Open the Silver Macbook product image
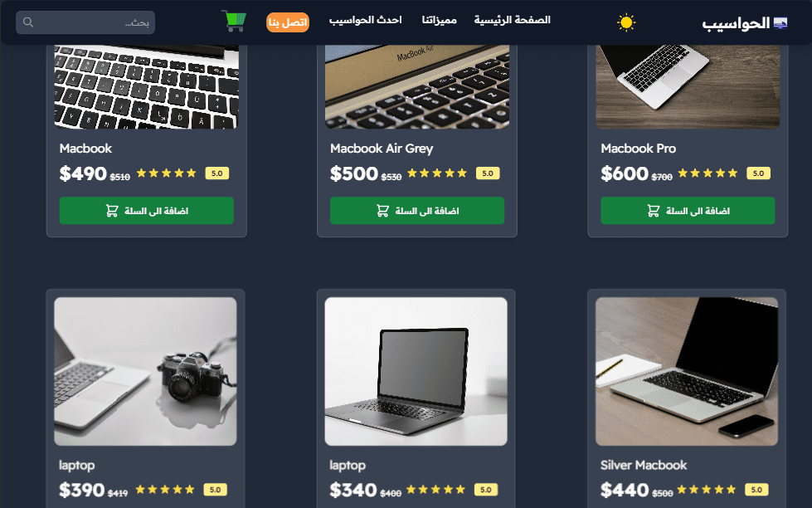Viewport: 812px width, 508px height. (x=687, y=371)
